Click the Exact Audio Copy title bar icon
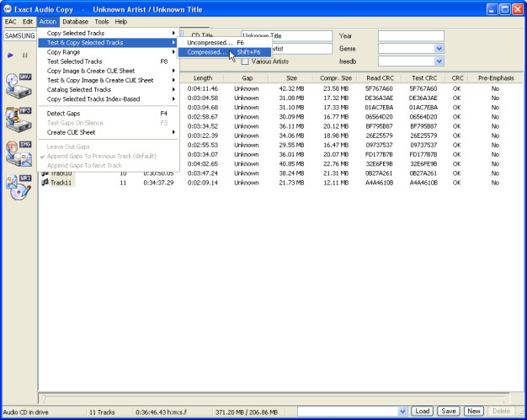Image resolution: width=527 pixels, height=420 pixels. [9, 8]
